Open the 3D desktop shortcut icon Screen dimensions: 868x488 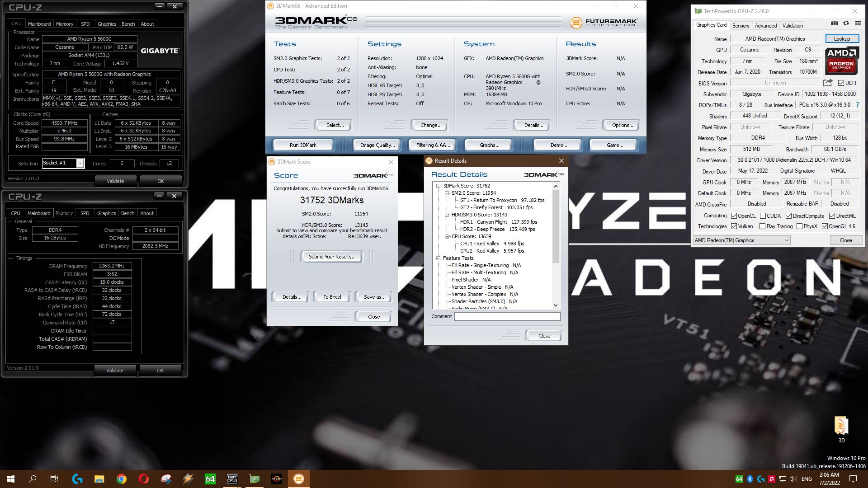coord(841,430)
